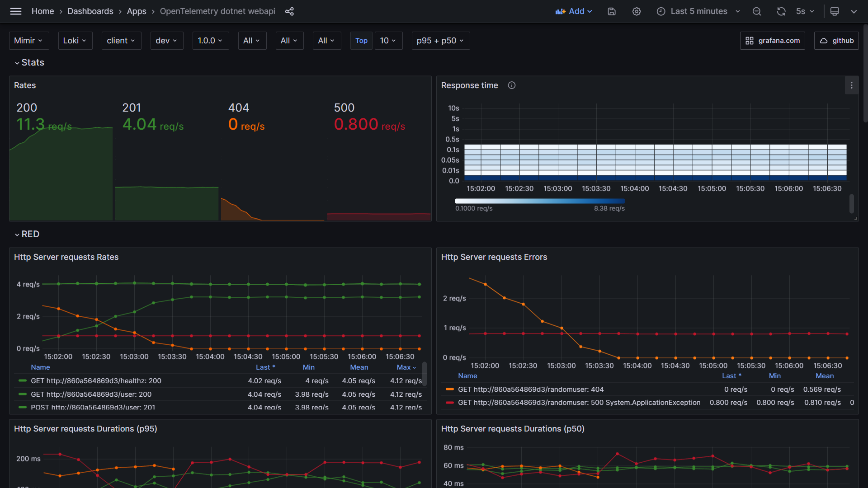The width and height of the screenshot is (868, 488).
Task: Toggle randomuser 500 ApplicationException series visibility
Action: click(x=579, y=403)
